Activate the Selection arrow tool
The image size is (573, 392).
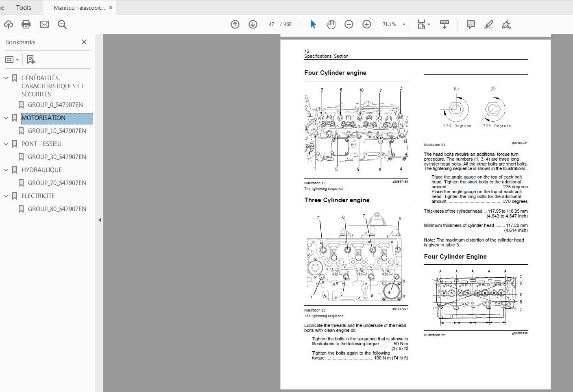click(313, 24)
